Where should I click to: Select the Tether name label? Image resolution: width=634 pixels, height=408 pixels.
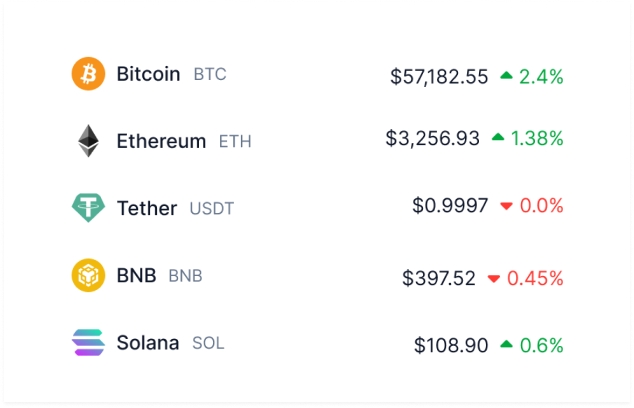[146, 208]
